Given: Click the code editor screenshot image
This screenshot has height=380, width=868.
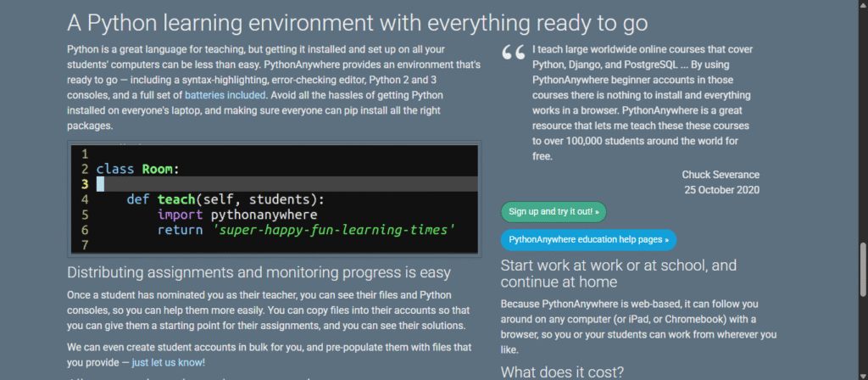Looking at the screenshot, I should point(275,198).
